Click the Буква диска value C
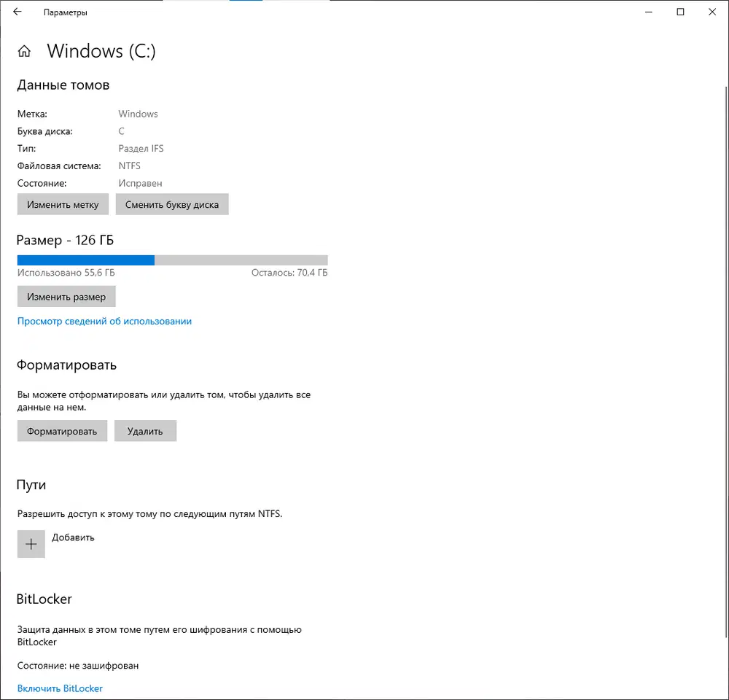Image resolution: width=729 pixels, height=700 pixels. (x=121, y=131)
